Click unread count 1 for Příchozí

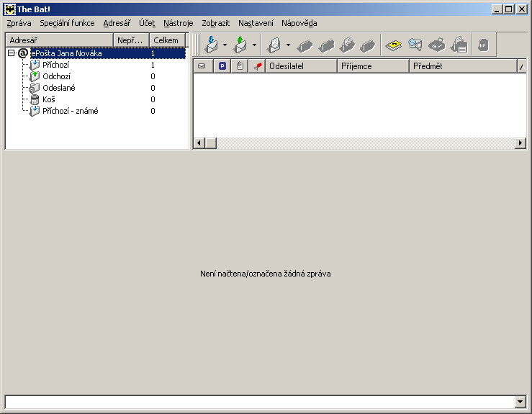click(153, 65)
